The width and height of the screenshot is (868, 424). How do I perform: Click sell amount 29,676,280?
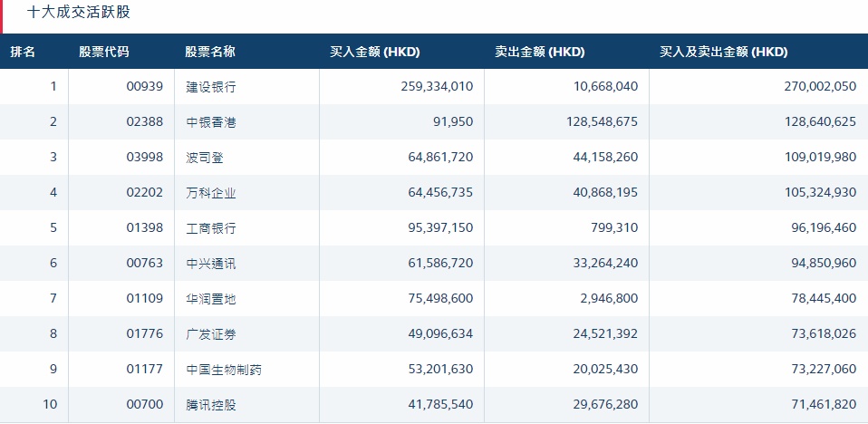[x=605, y=405]
